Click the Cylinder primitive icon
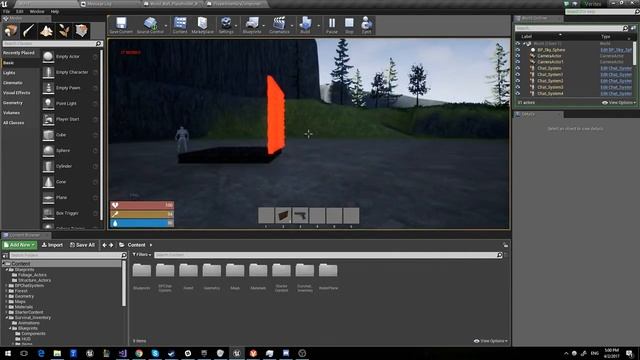This screenshot has width=640, height=360. pyautogui.click(x=48, y=166)
